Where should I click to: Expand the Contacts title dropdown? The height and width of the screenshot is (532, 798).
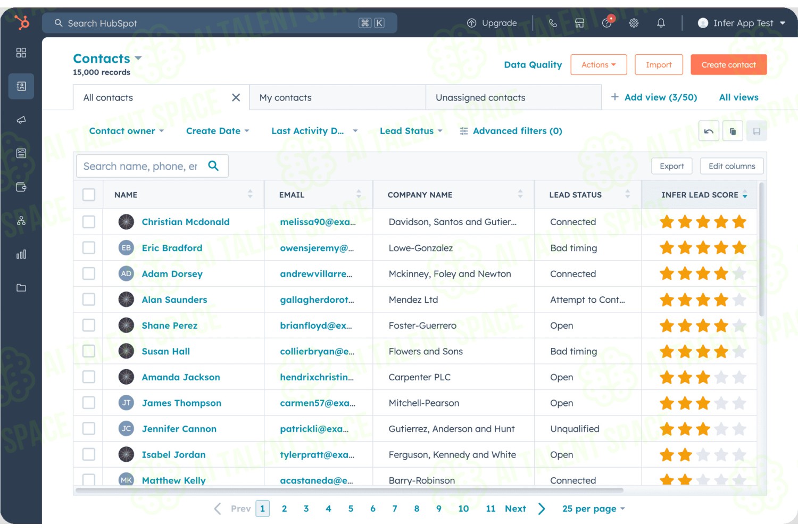click(x=138, y=58)
